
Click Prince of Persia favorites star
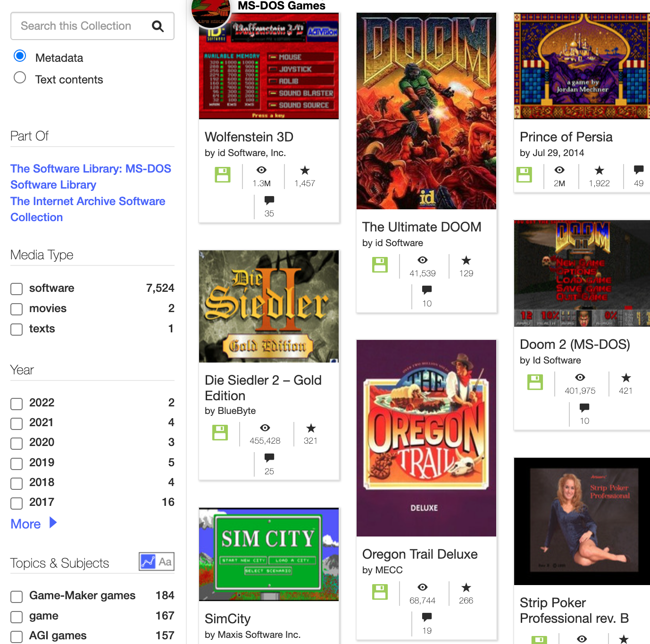[600, 170]
